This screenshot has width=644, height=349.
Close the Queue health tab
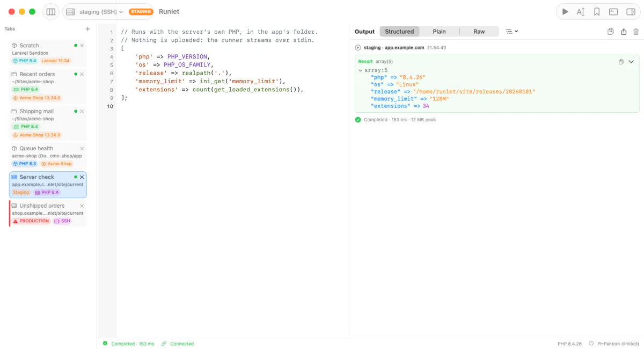pyautogui.click(x=82, y=149)
